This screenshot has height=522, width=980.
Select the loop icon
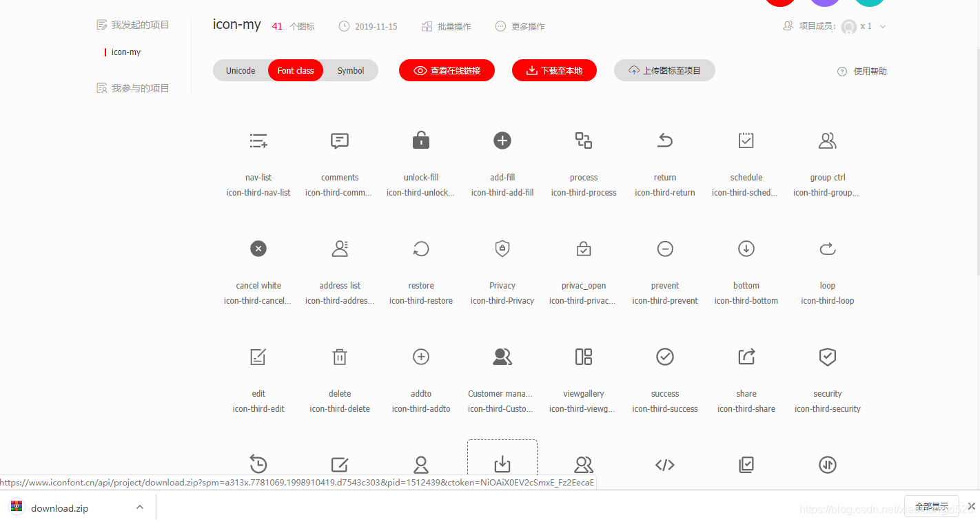828,249
